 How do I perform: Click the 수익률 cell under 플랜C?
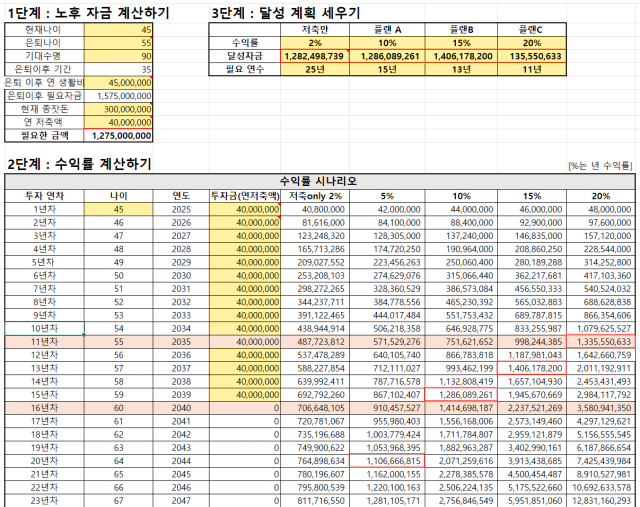(x=532, y=42)
